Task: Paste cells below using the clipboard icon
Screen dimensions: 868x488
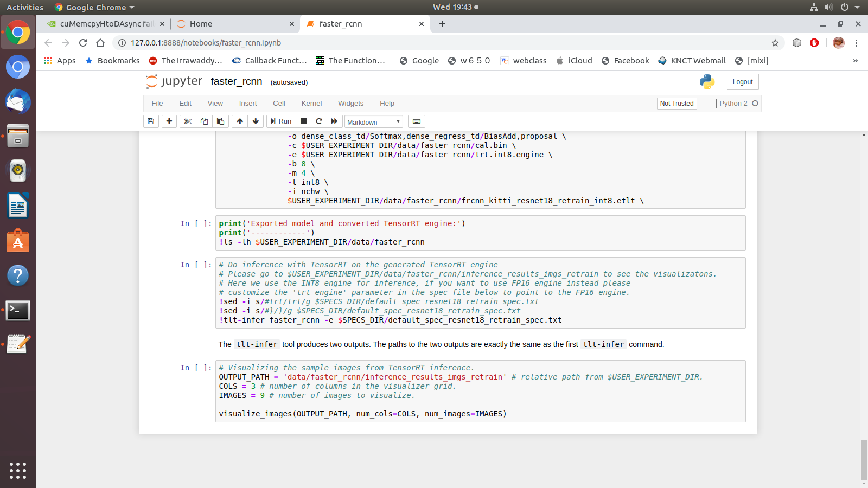Action: (221, 121)
